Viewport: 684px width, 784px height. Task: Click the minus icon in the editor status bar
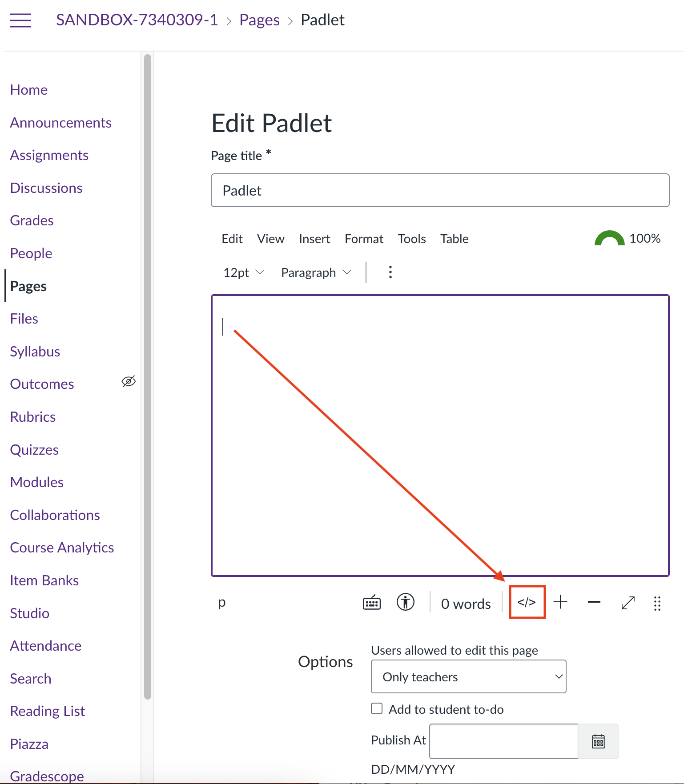pos(594,603)
